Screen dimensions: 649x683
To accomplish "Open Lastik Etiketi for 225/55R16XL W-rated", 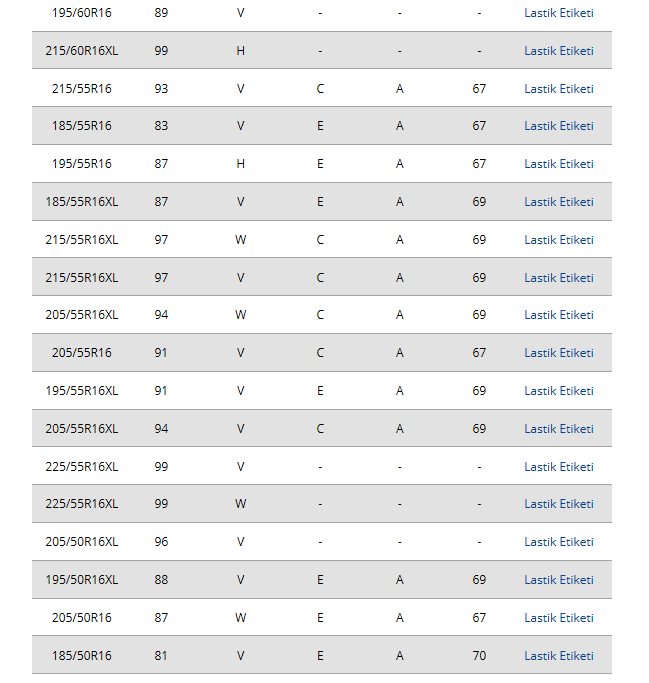I will [x=558, y=504].
